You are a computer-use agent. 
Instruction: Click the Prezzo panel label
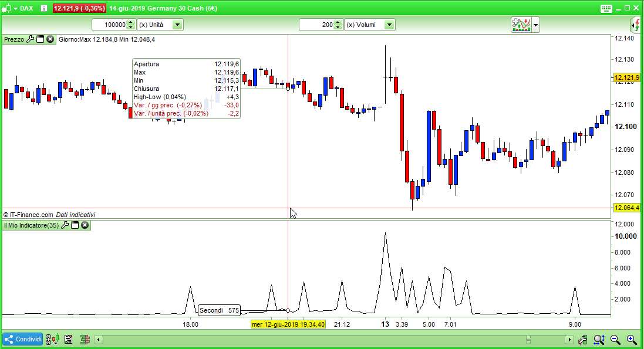click(x=14, y=39)
